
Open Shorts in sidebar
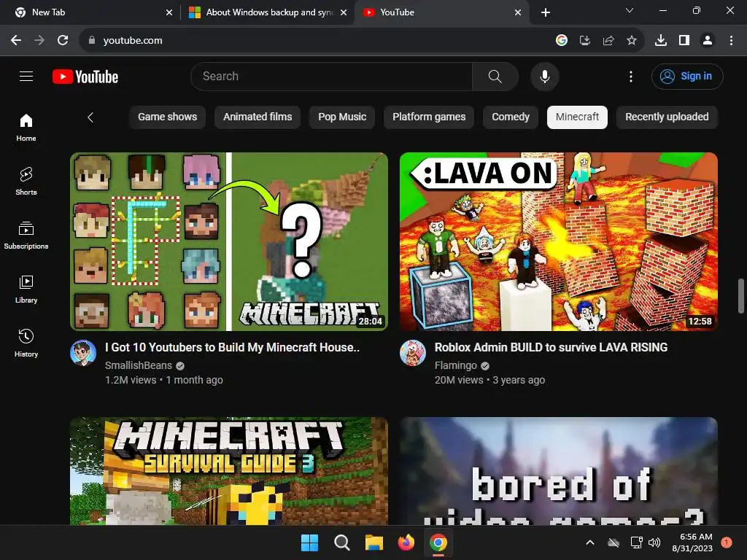tap(26, 182)
